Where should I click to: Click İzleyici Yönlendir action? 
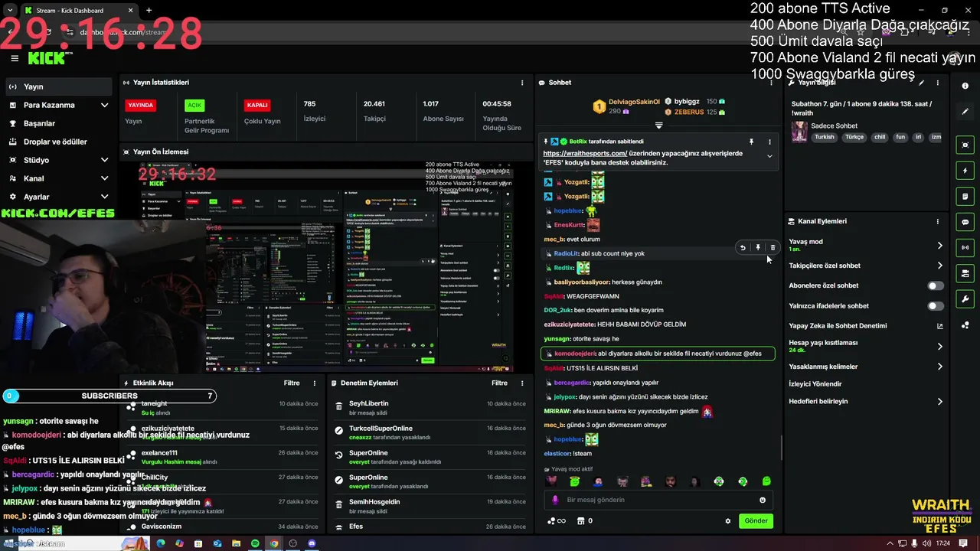point(815,384)
